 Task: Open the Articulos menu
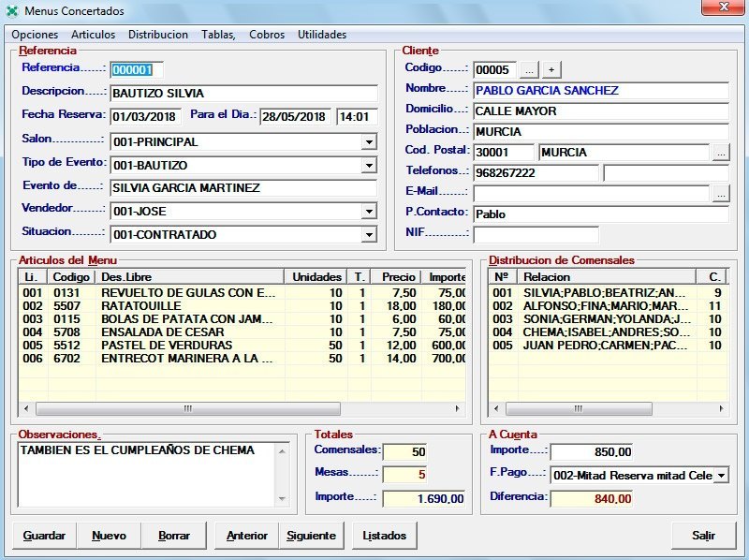click(x=94, y=35)
